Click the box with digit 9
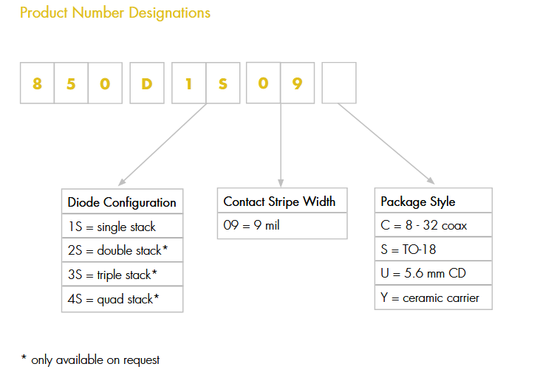 [297, 83]
